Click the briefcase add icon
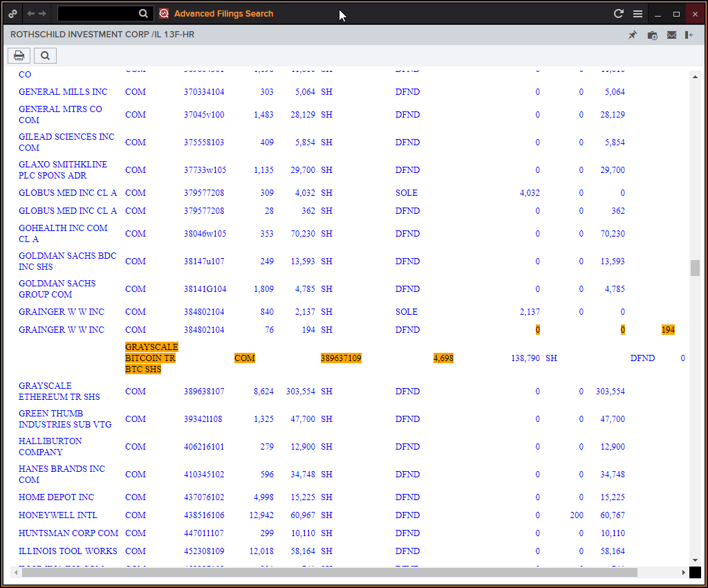The width and height of the screenshot is (708, 588). point(652,35)
